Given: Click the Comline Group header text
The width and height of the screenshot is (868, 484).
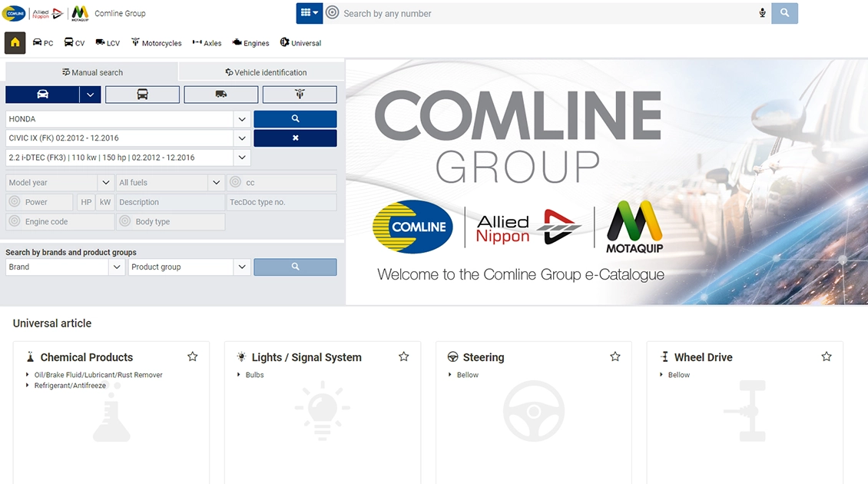Looking at the screenshot, I should pyautogui.click(x=120, y=13).
